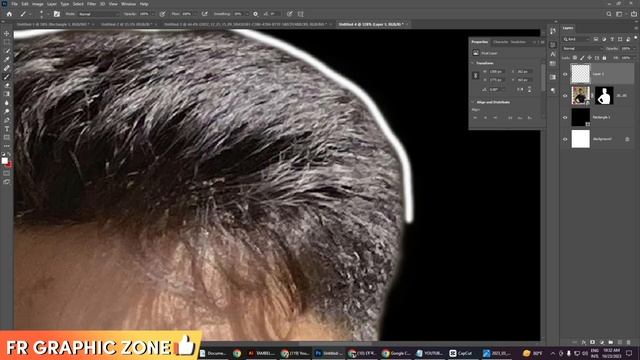Select the Brush tool in left toolbar

(x=7, y=77)
